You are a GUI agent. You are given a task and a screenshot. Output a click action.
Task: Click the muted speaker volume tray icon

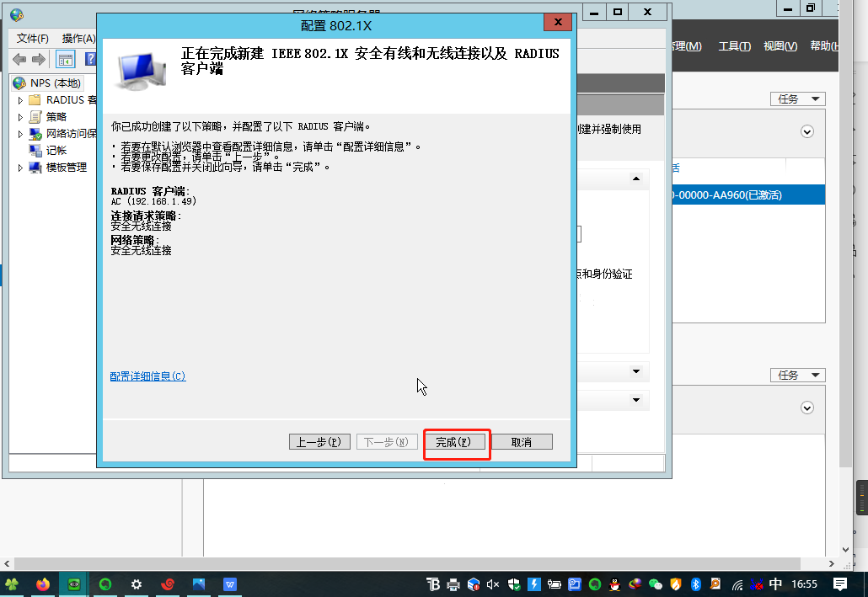[493, 584]
